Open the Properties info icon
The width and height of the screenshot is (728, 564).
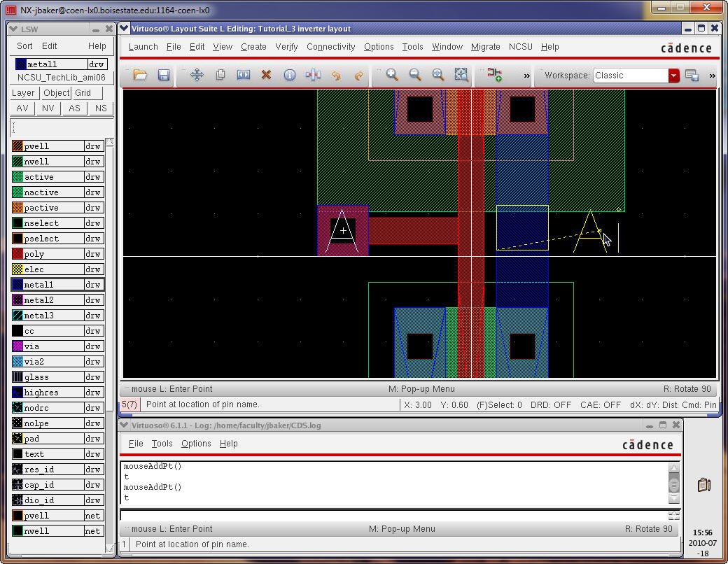coord(289,75)
